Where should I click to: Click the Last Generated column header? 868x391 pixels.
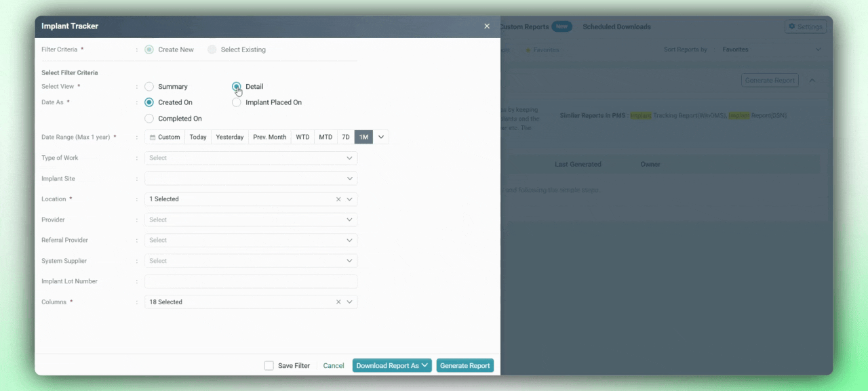click(x=578, y=165)
